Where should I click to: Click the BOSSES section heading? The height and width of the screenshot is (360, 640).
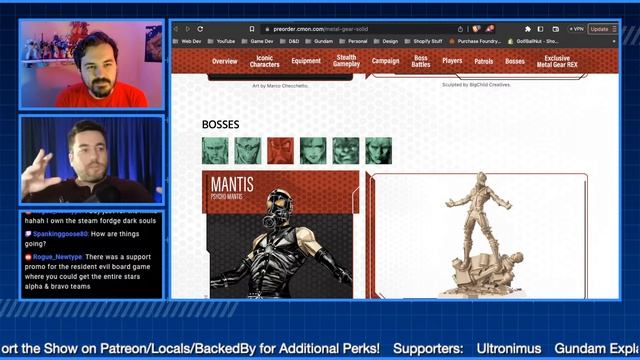(x=220, y=124)
